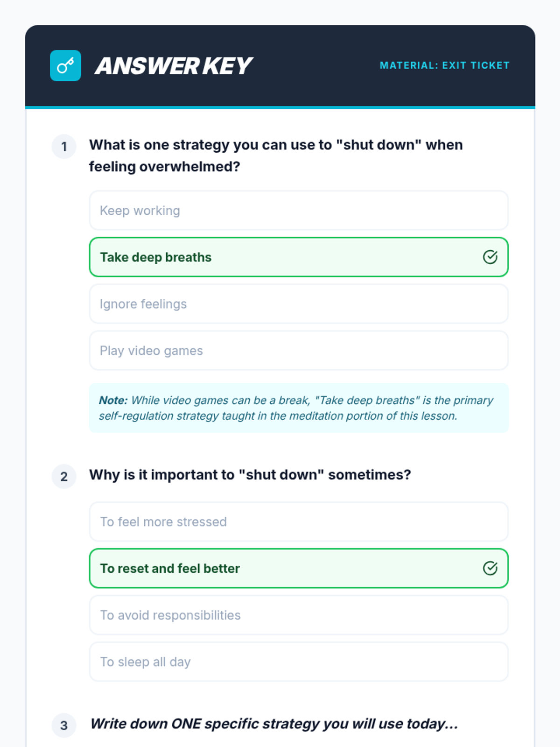Image resolution: width=560 pixels, height=747 pixels.
Task: Click the Material: Exit Ticket label
Action: pos(444,65)
